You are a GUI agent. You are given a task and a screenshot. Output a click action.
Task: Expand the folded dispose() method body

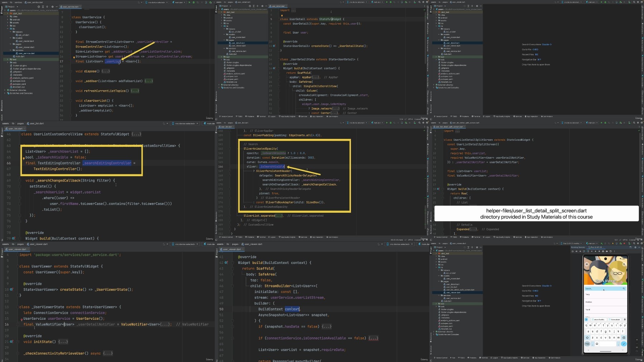[x=106, y=71]
